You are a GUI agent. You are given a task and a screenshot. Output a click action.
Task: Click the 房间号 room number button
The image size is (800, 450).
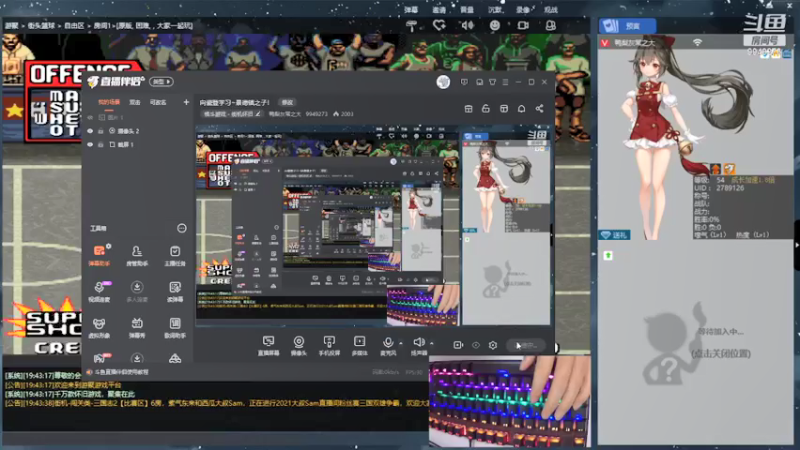[x=764, y=40]
